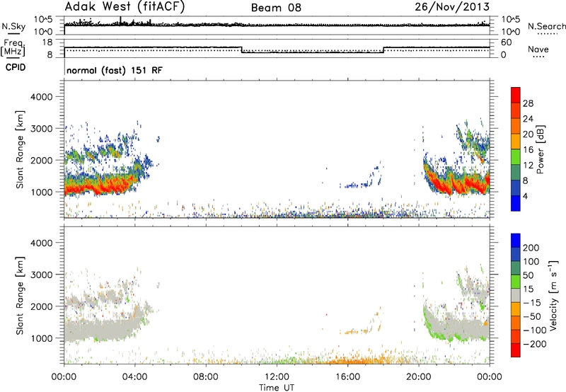Click the 'Power [dB]' color bar label

(540, 149)
